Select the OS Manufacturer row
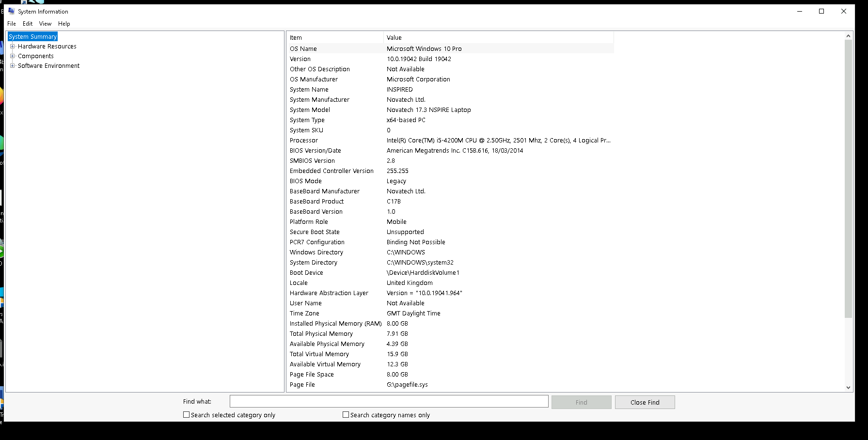The width and height of the screenshot is (868, 440). click(450, 79)
